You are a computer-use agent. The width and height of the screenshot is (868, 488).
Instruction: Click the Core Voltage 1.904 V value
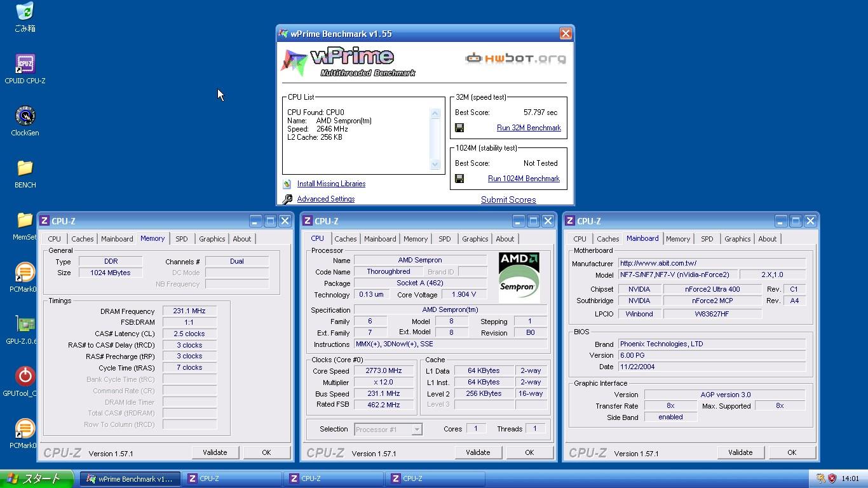point(463,295)
